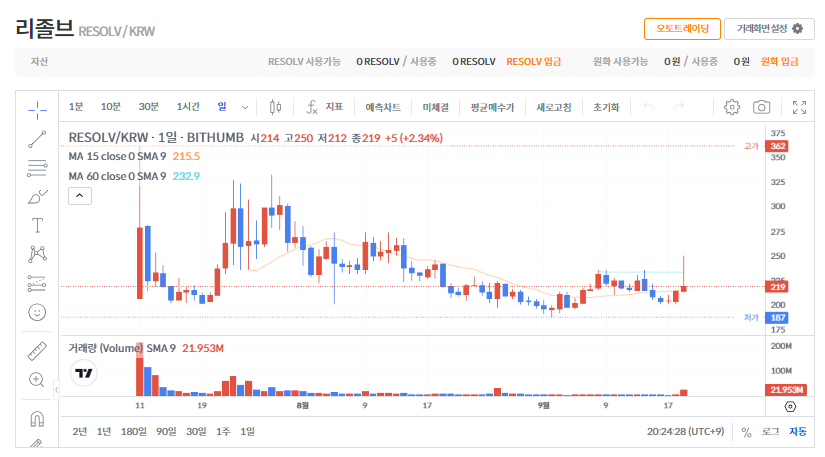This screenshot has width=825, height=457.
Task: Open candlestick chart style selector
Action: point(275,107)
